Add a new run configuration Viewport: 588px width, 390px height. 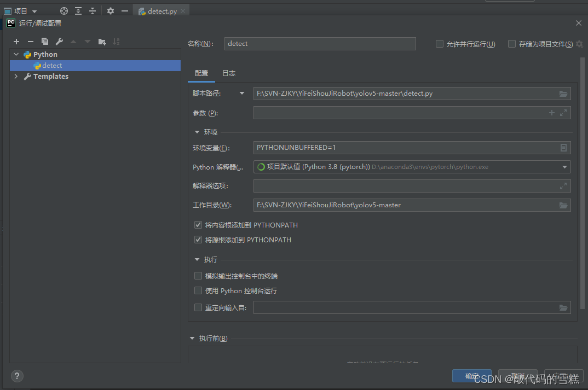(16, 41)
